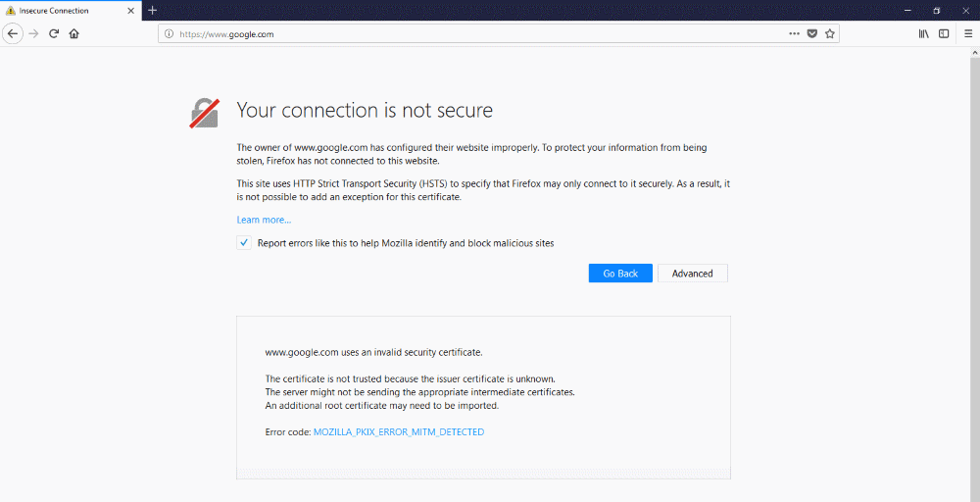The image size is (980, 502).
Task: Click the Back arrow navigation button
Action: coord(13,33)
